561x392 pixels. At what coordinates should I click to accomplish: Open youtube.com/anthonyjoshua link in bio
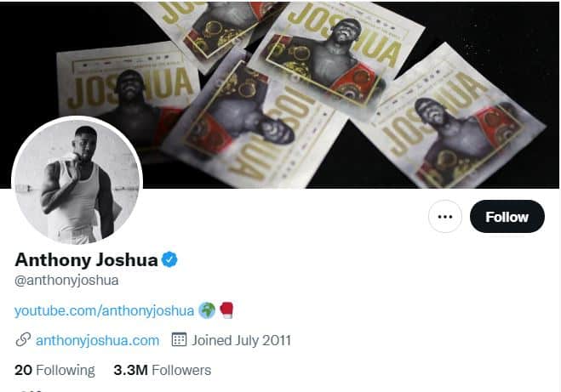point(104,310)
